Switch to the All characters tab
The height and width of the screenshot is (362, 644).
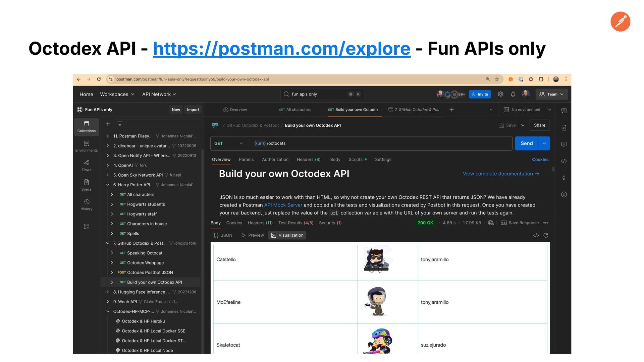tap(295, 110)
